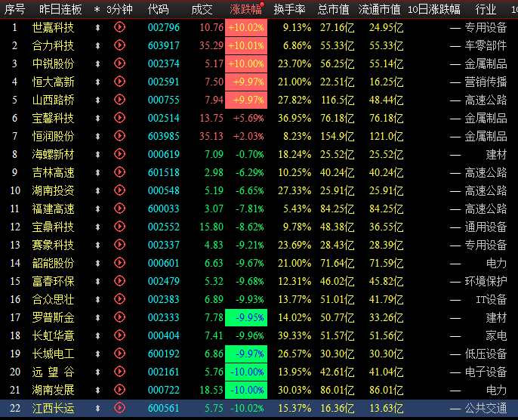Sort by 换手率 column header
The image size is (518, 420).
pyautogui.click(x=289, y=9)
